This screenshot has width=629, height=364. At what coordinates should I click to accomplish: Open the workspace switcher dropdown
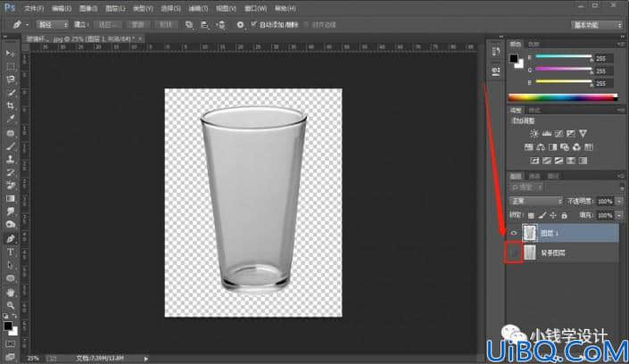(x=597, y=25)
